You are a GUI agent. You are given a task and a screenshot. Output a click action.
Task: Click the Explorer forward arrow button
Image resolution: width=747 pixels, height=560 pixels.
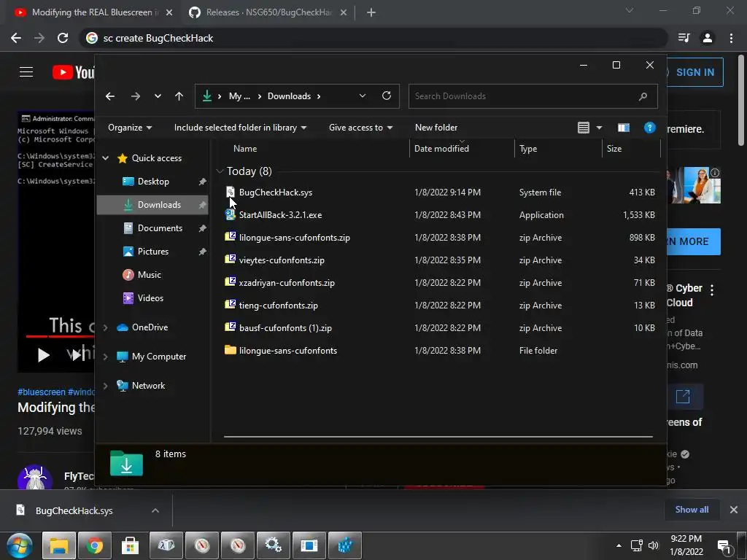click(136, 96)
